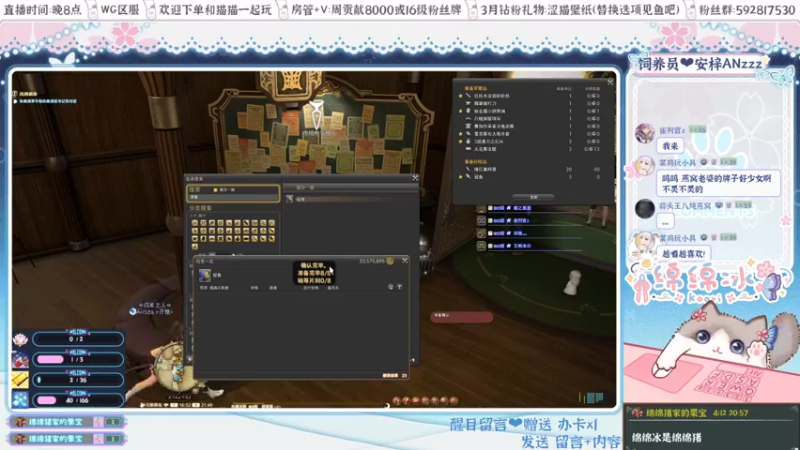
Task: Click the market board search text field
Action: tap(233, 197)
